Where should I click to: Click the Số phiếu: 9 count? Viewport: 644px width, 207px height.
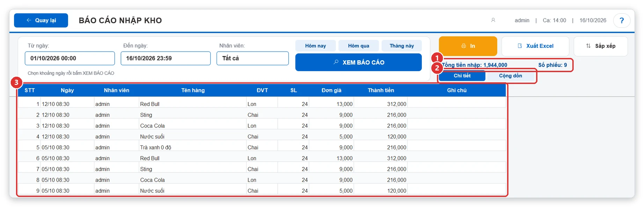552,65
